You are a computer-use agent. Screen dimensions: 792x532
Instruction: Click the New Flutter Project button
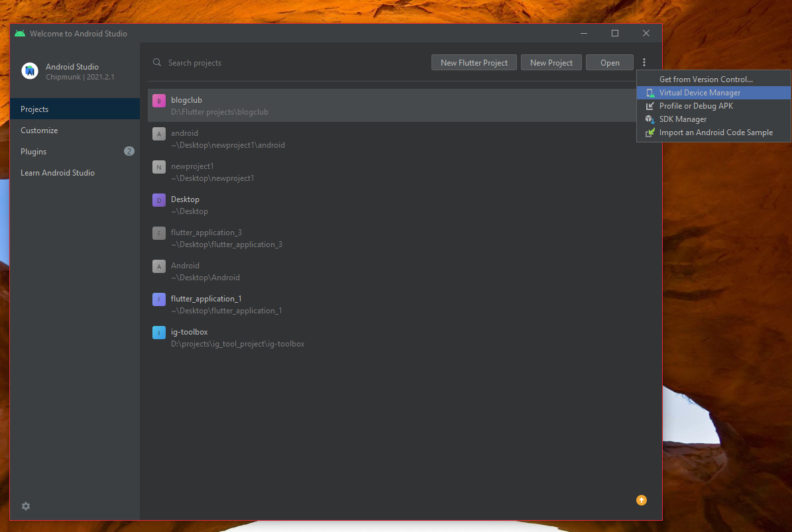pyautogui.click(x=474, y=62)
